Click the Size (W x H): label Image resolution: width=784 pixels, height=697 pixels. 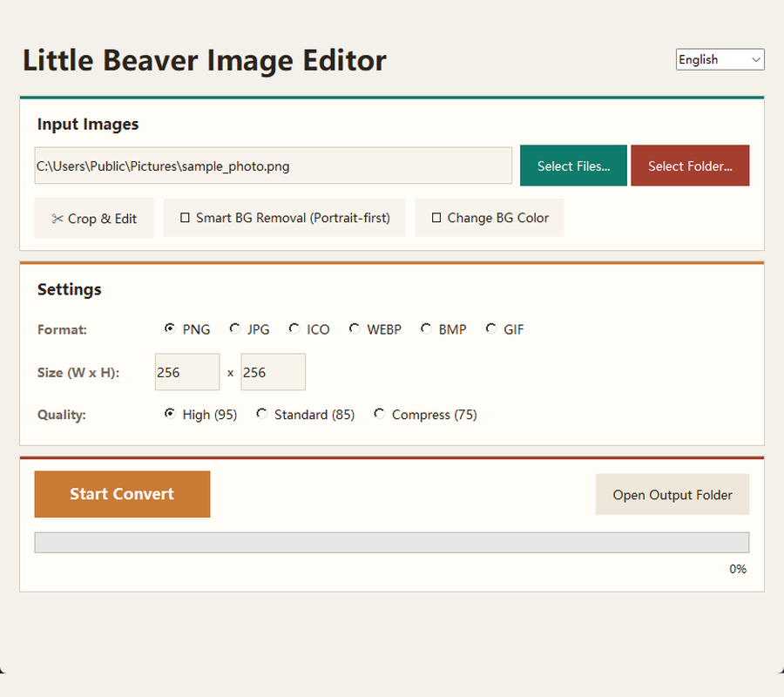[x=78, y=373]
